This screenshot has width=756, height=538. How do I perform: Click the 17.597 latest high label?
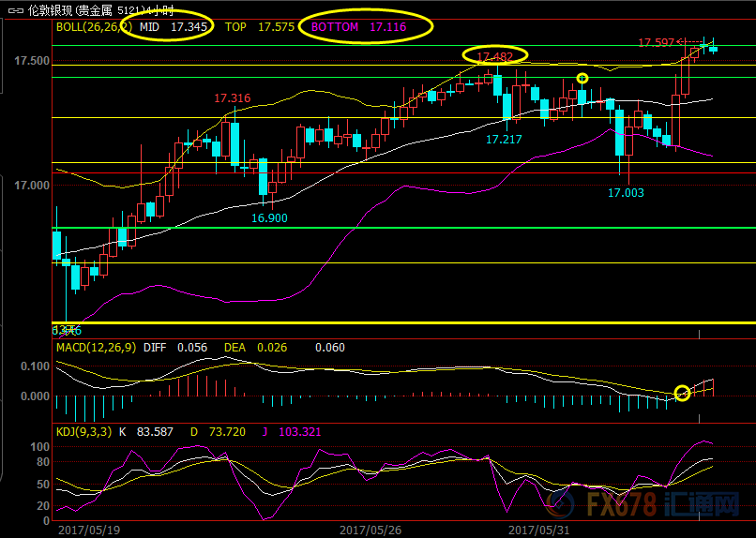click(657, 43)
